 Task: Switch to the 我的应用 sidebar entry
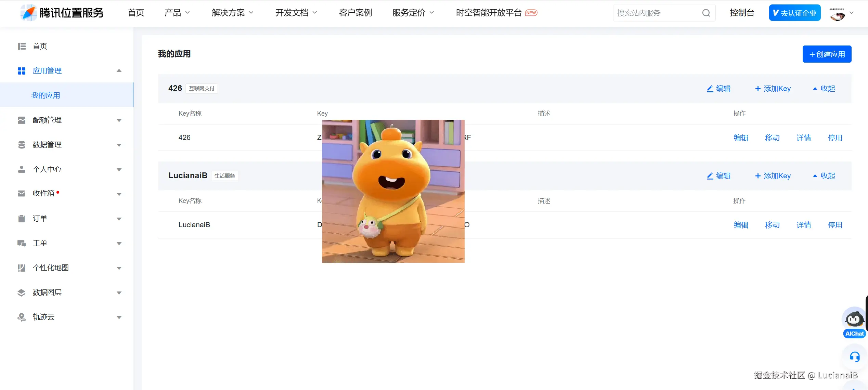tap(46, 95)
